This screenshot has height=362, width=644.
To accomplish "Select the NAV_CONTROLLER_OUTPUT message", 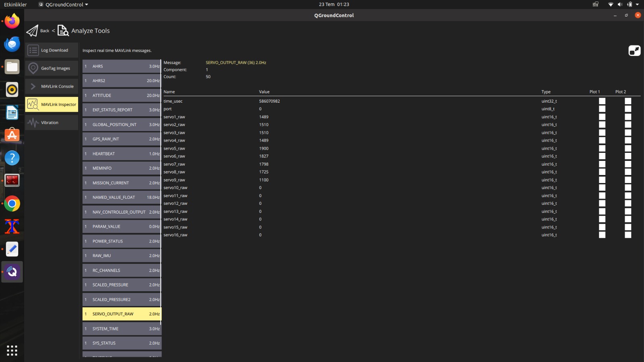I will pos(121,212).
